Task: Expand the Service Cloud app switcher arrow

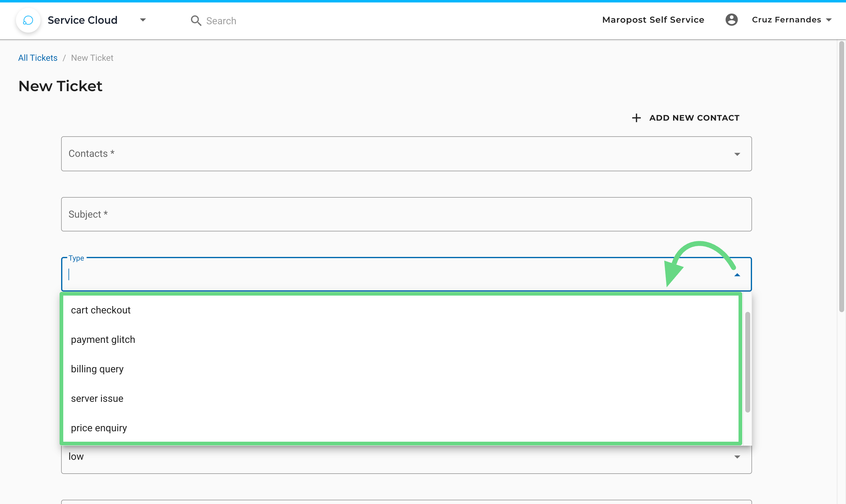Action: coord(143,20)
